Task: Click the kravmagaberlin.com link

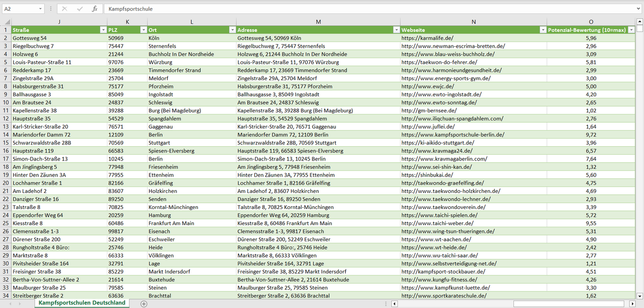Action: pyautogui.click(x=444, y=159)
